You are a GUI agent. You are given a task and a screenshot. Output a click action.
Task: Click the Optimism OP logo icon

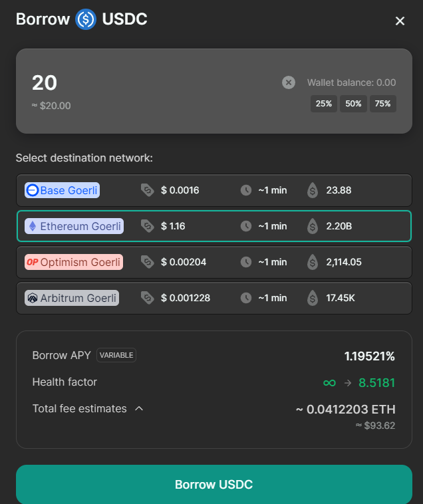(x=32, y=262)
